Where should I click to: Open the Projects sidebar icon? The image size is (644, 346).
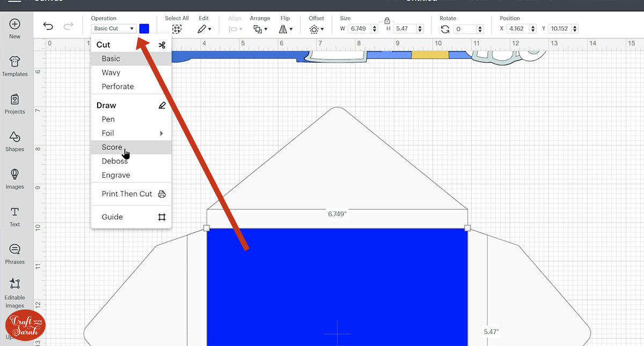[15, 100]
